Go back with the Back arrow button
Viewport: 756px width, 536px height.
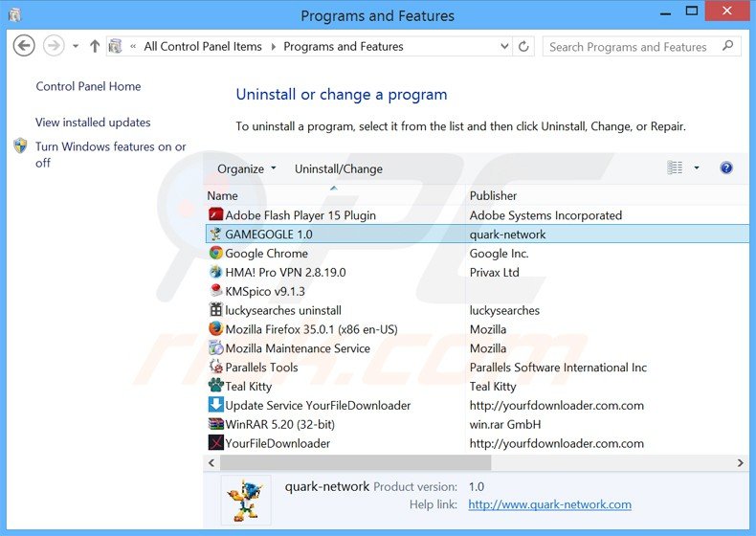(24, 46)
